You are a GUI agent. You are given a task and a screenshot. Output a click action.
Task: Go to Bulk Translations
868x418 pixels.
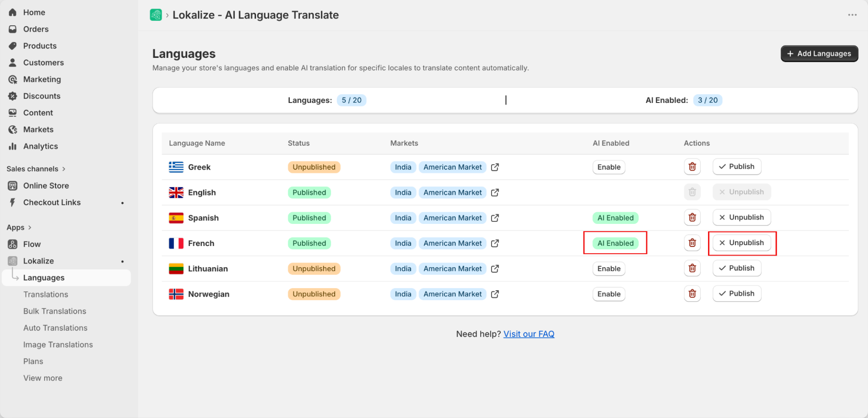coord(55,311)
